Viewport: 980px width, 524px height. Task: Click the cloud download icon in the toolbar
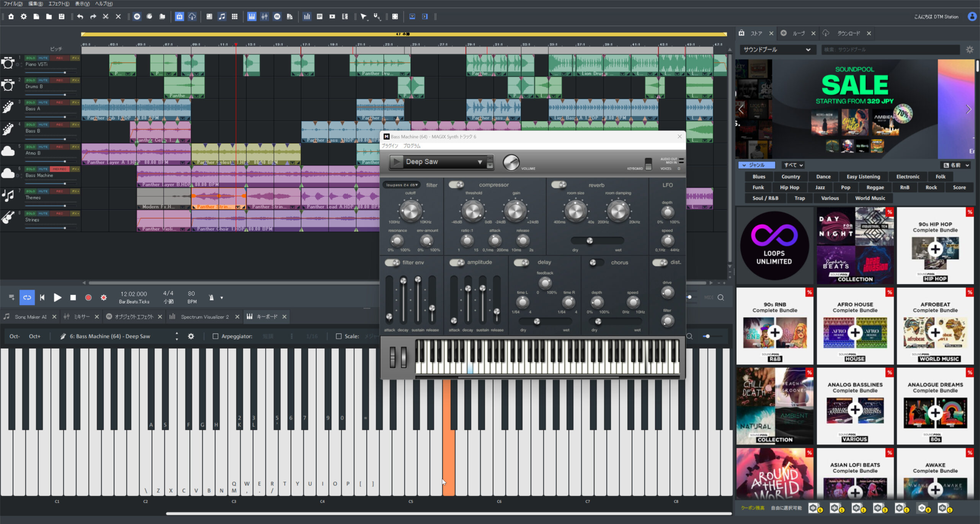[x=192, y=16]
